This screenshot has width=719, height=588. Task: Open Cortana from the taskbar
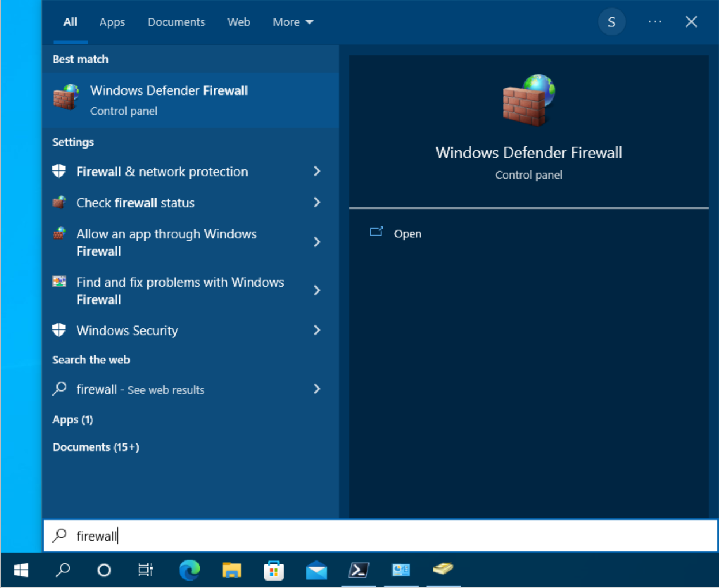pos(104,570)
